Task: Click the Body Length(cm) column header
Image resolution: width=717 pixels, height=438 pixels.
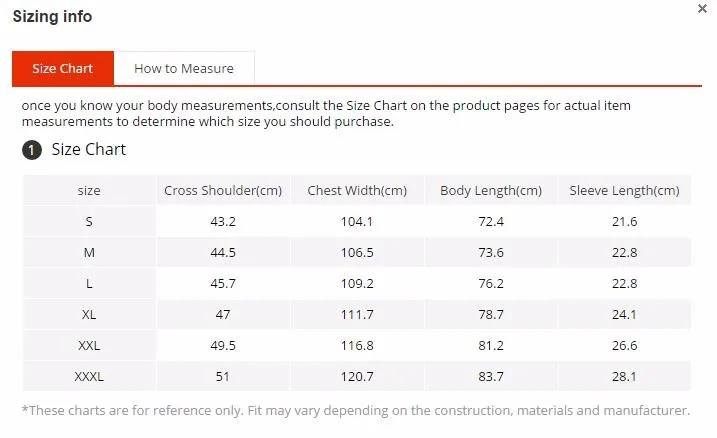Action: click(491, 191)
